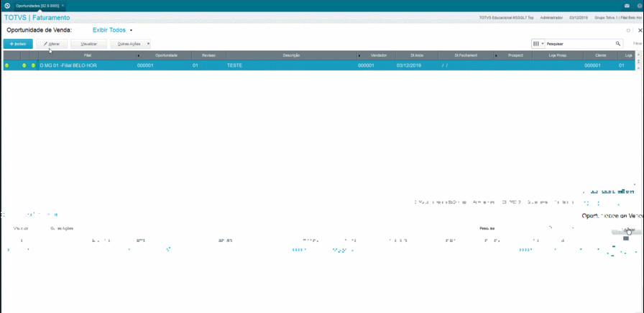Click the Filtrar link
This screenshot has height=313, width=644.
(x=638, y=44)
